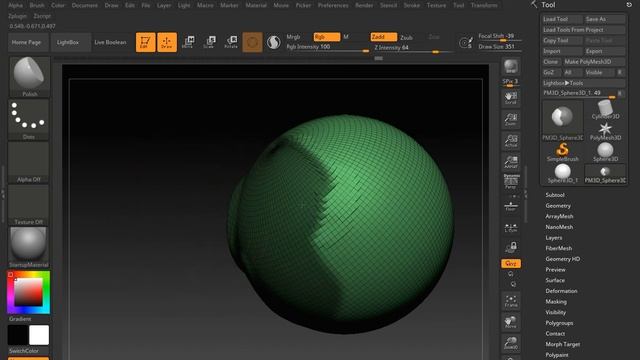Open the Texture Off slot

(x=29, y=204)
